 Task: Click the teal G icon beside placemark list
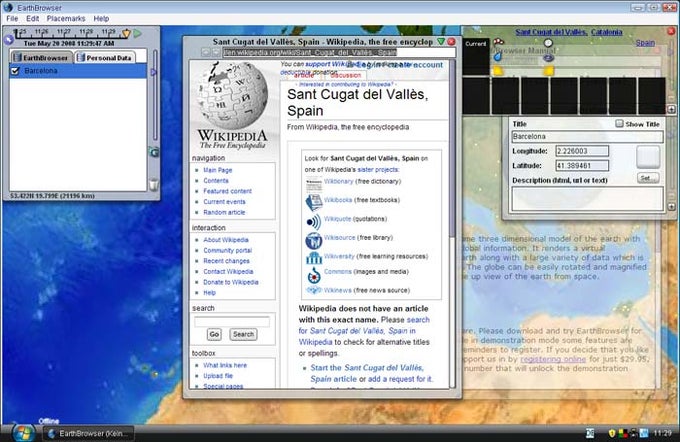click(154, 152)
